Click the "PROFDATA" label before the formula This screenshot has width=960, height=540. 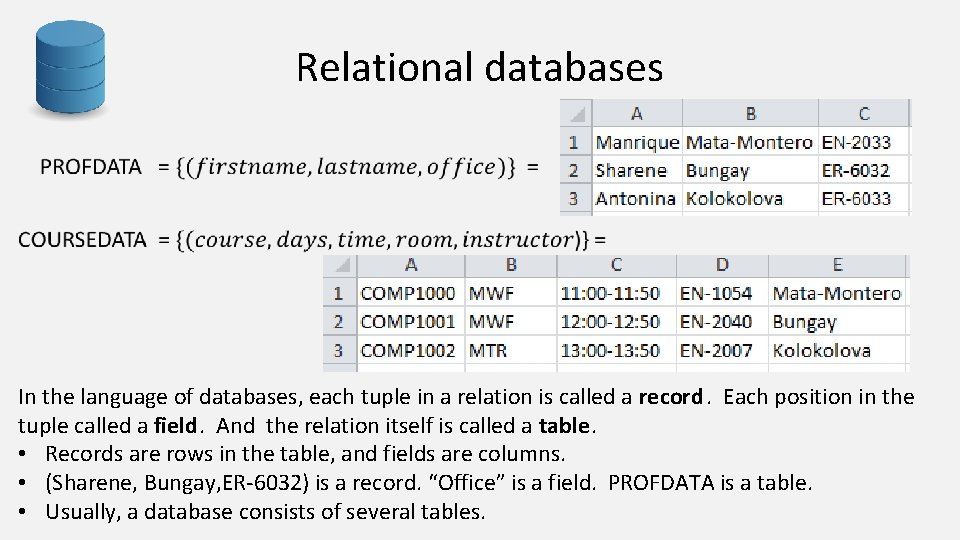point(91,167)
